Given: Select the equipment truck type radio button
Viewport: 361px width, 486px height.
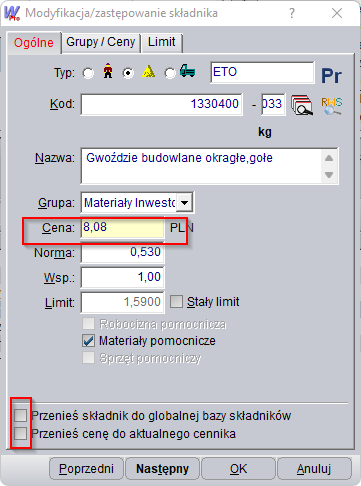Looking at the screenshot, I should click(x=170, y=73).
